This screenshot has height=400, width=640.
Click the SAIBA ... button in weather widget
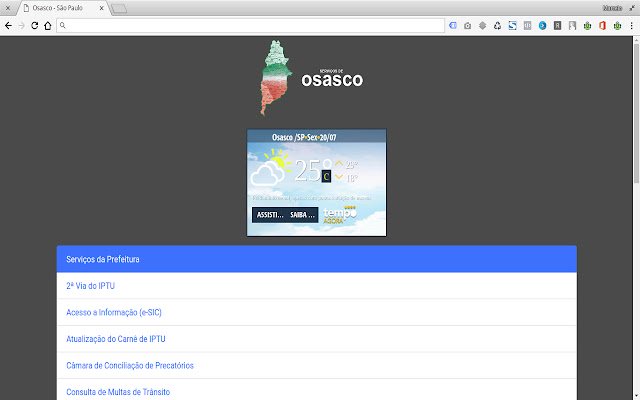point(302,215)
